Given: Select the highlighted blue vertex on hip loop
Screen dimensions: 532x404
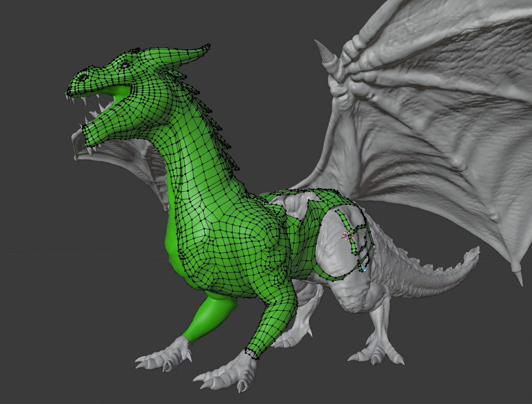Looking at the screenshot, I should coord(364,269).
